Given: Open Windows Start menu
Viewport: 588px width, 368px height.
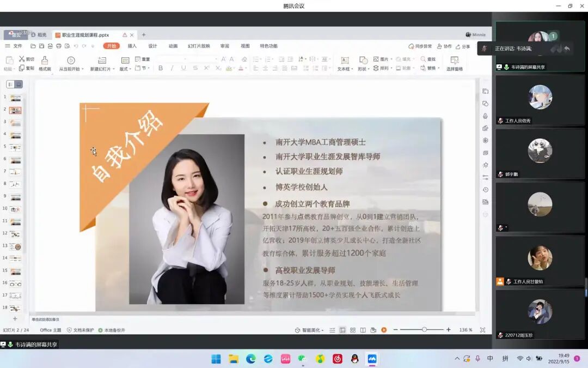Looking at the screenshot, I should click(x=216, y=359).
